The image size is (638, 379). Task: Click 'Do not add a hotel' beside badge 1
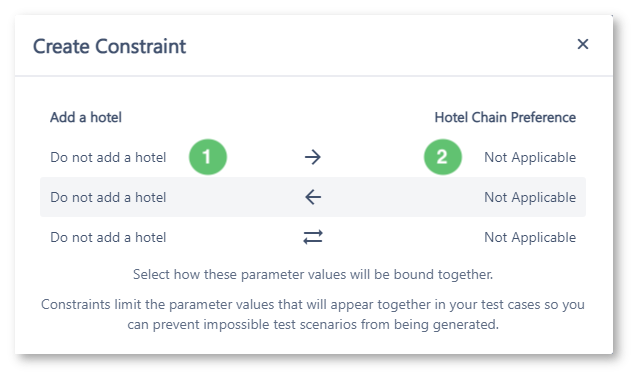point(108,158)
